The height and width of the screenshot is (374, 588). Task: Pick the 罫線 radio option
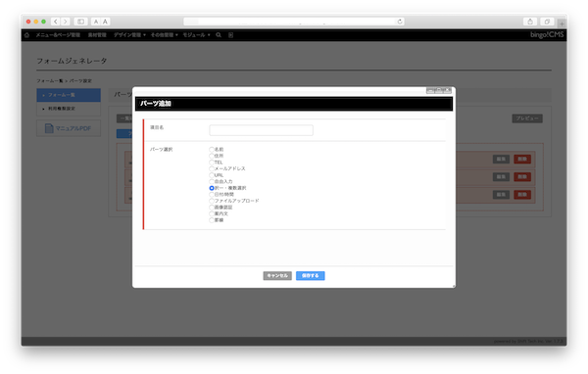pos(212,220)
